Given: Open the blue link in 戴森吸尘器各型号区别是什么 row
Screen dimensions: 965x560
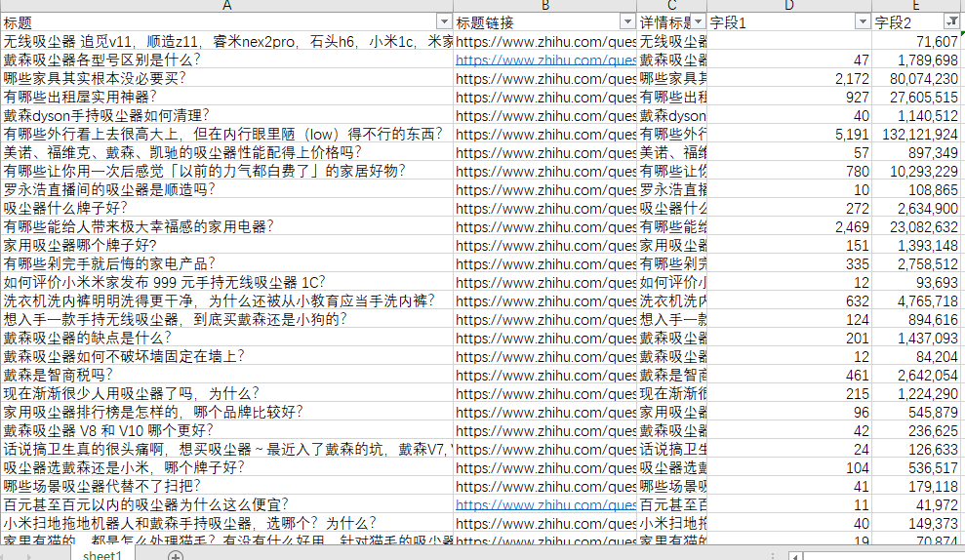Looking at the screenshot, I should [545, 60].
